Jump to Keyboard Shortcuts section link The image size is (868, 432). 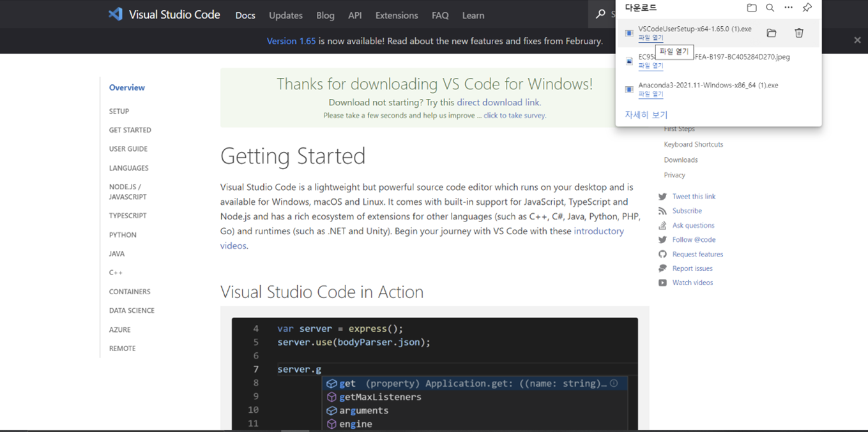[x=694, y=144]
